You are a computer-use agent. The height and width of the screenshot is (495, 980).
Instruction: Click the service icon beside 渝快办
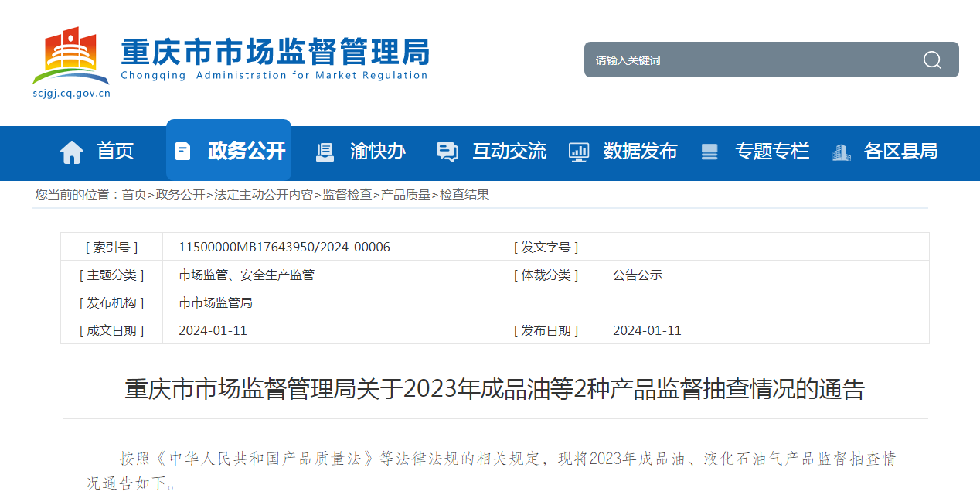[325, 152]
